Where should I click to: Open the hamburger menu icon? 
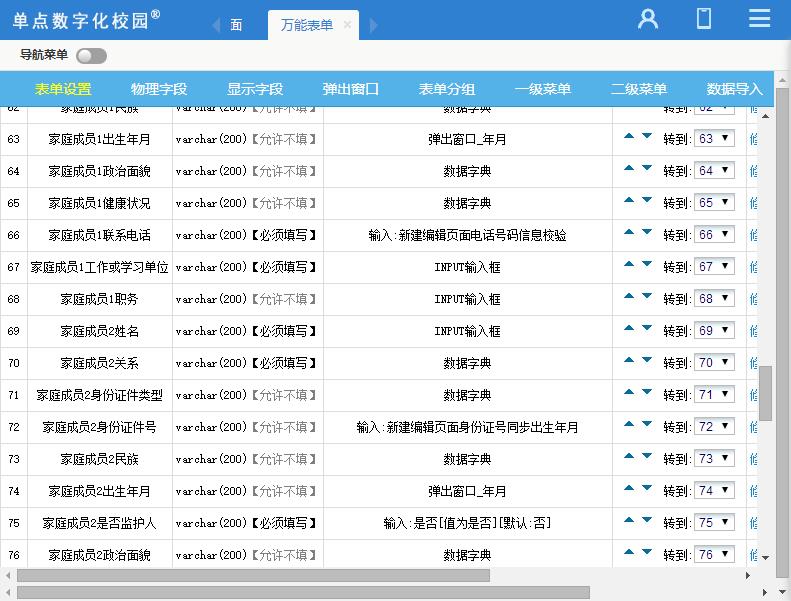point(760,18)
